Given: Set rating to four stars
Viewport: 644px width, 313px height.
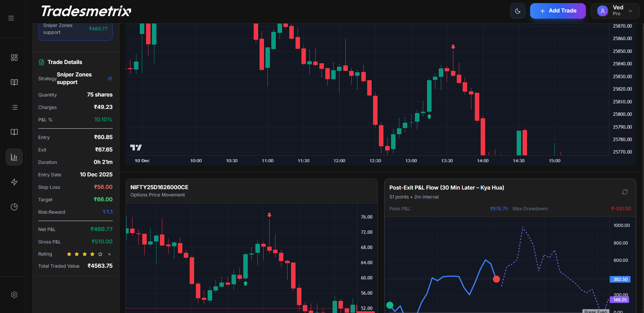Looking at the screenshot, I should (x=92, y=254).
